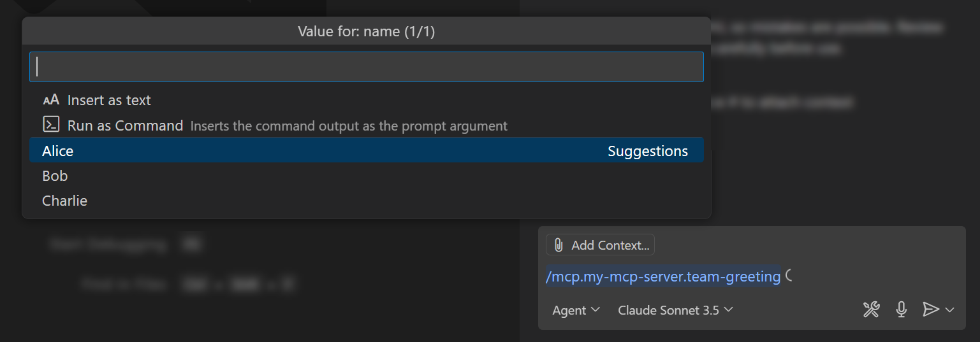This screenshot has width=980, height=342.
Task: Start voice chat with the microphone icon
Action: (901, 310)
